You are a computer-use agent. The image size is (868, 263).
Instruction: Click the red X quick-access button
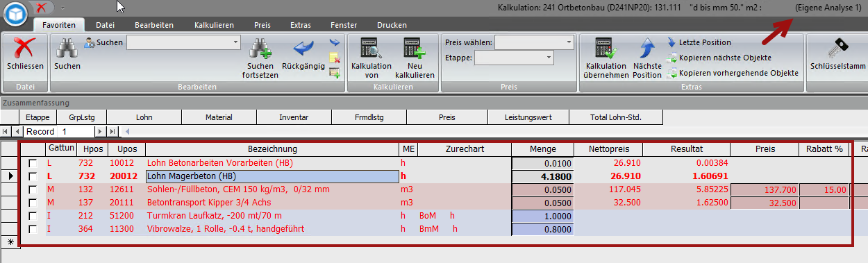(x=42, y=7)
